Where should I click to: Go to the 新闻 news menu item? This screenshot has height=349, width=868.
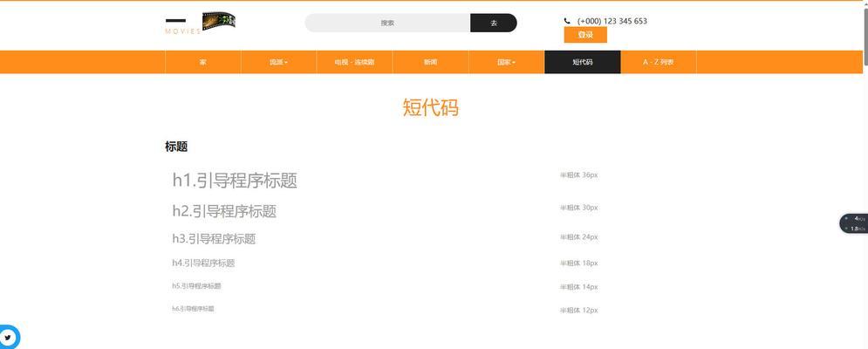tap(431, 62)
